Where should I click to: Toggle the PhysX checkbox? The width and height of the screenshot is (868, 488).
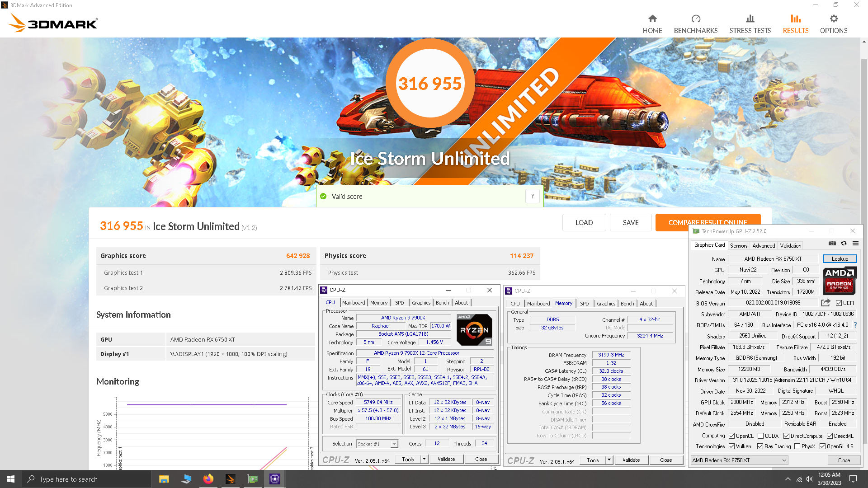pos(797,446)
